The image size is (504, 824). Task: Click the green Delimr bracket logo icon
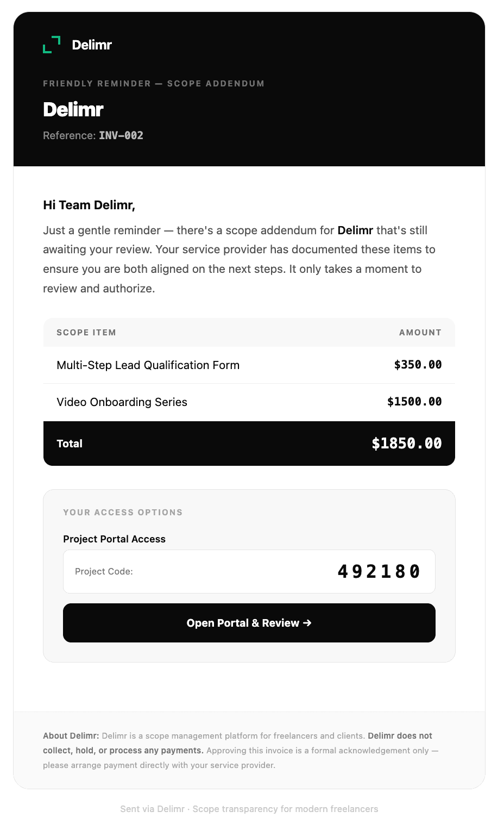[52, 45]
